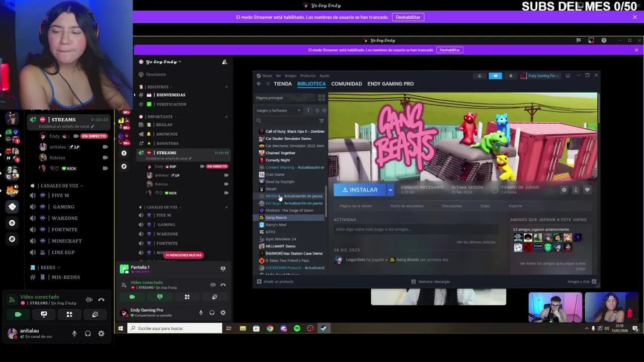Join the WARZONE voice channel

click(x=65, y=218)
